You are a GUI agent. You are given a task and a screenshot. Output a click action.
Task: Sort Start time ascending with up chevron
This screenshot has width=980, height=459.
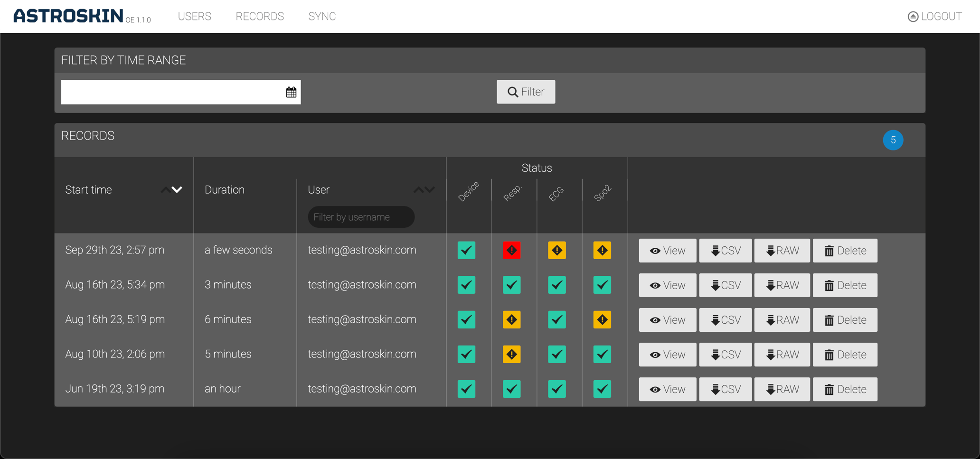165,190
